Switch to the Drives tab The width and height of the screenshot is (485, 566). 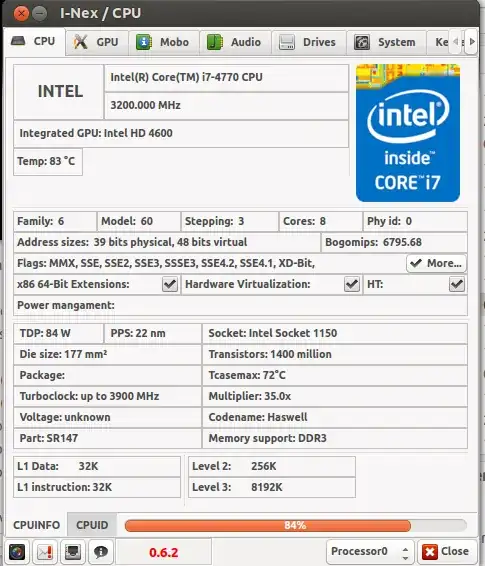coord(308,42)
